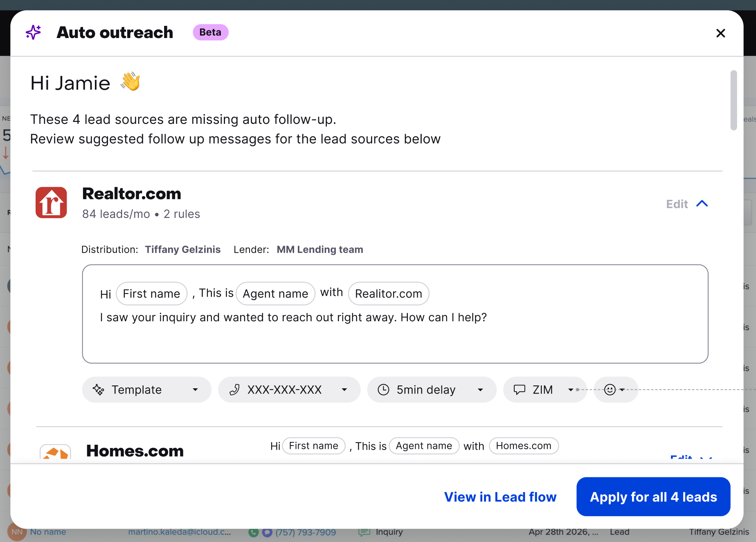756x542 pixels.
Task: Click the Auto outreach sparkle icon
Action: pos(34,32)
